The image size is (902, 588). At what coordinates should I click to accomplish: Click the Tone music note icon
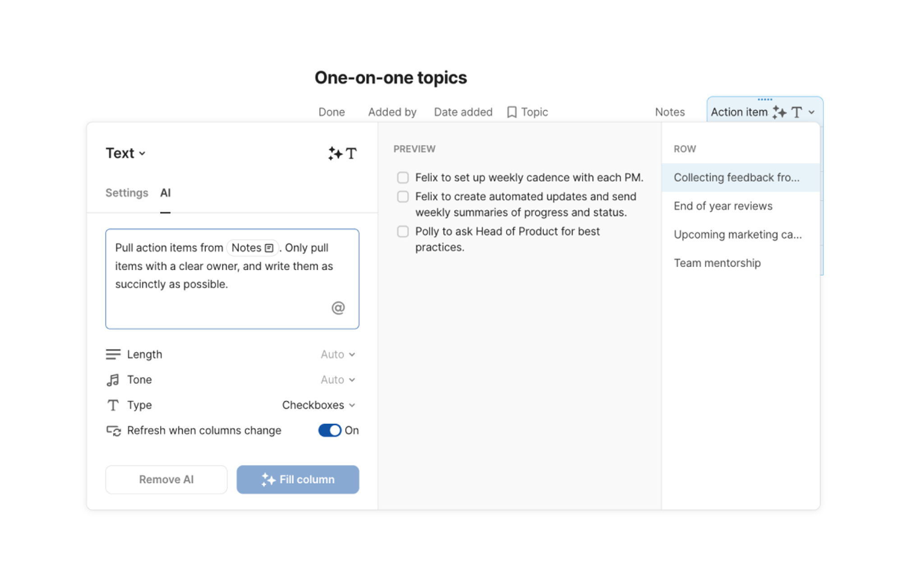tap(113, 380)
